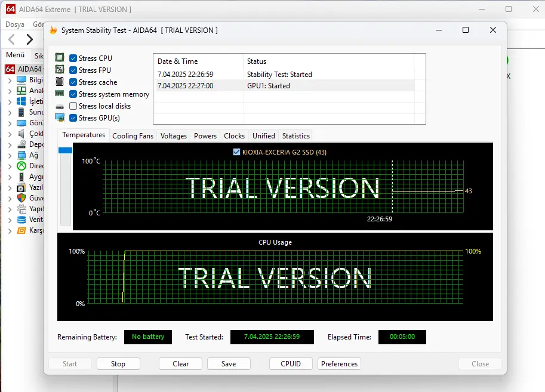Screen dimensions: 545x392
Task: Click the Bilgi computer icon in the sidebar
Action: pyautogui.click(x=21, y=80)
